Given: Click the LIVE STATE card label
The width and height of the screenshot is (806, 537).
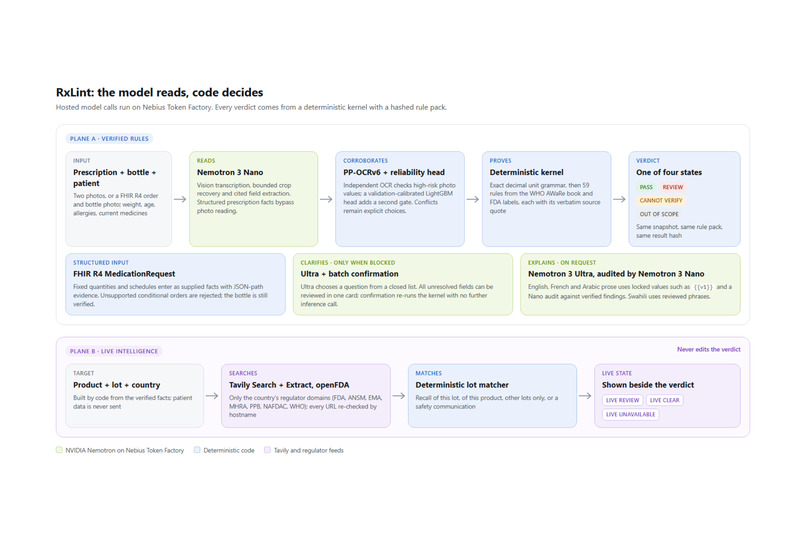Looking at the screenshot, I should [617, 374].
